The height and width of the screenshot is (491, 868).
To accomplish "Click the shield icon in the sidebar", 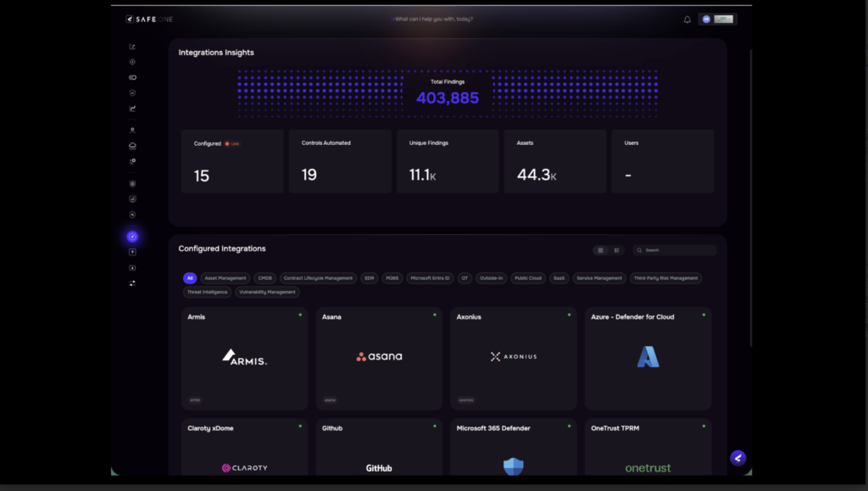I will (x=132, y=93).
